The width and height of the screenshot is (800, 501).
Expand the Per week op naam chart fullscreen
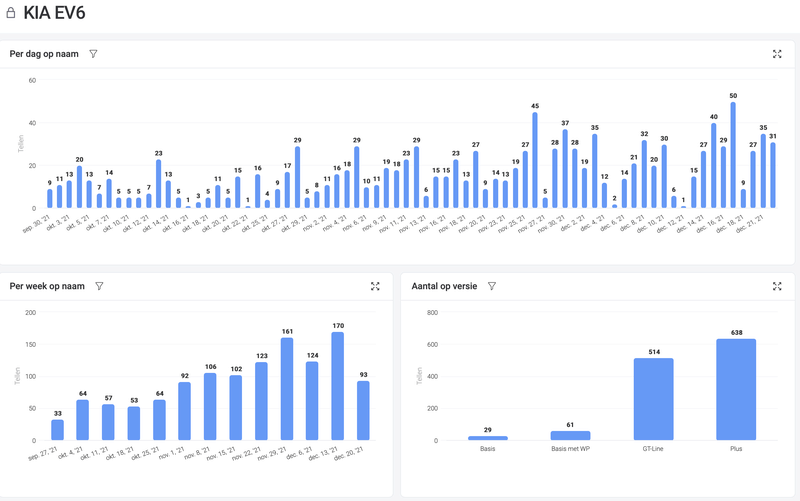pyautogui.click(x=375, y=286)
